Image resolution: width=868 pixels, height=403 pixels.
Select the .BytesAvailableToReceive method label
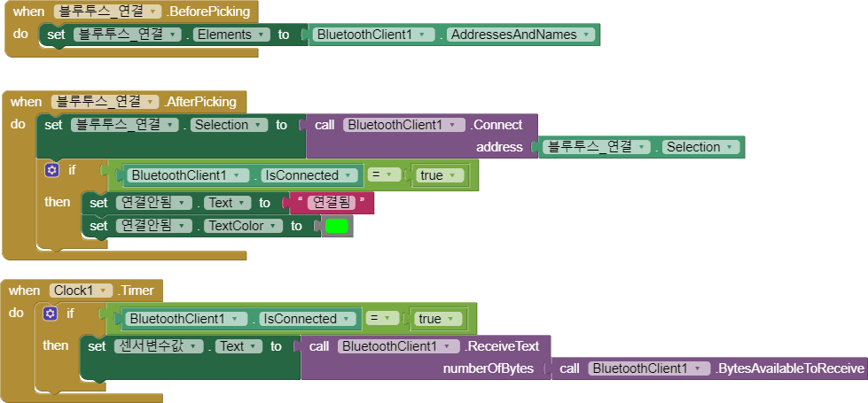pos(789,368)
